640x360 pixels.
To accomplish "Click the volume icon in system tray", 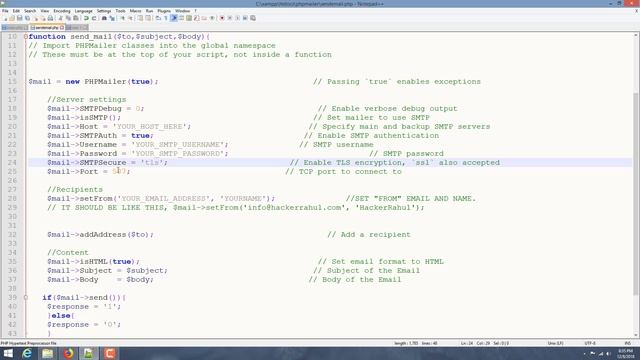I will pos(608,353).
